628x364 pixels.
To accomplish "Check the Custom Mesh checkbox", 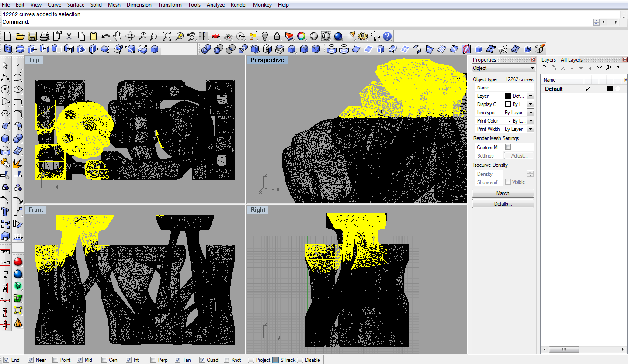I will coord(508,147).
